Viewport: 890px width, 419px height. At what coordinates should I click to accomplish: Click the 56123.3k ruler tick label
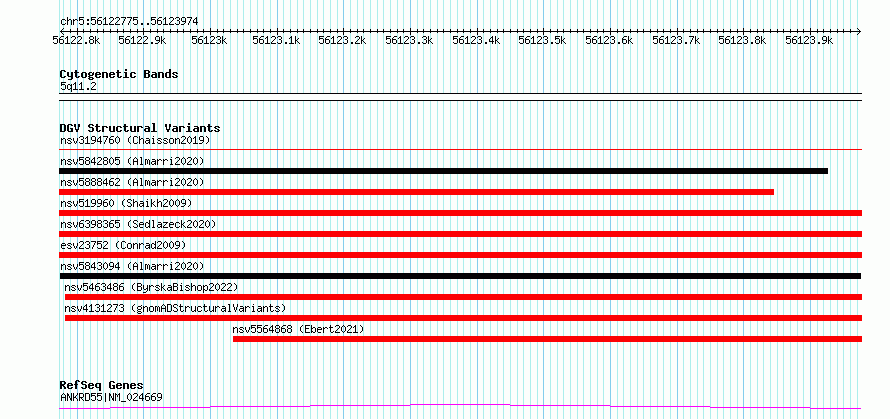[409, 40]
